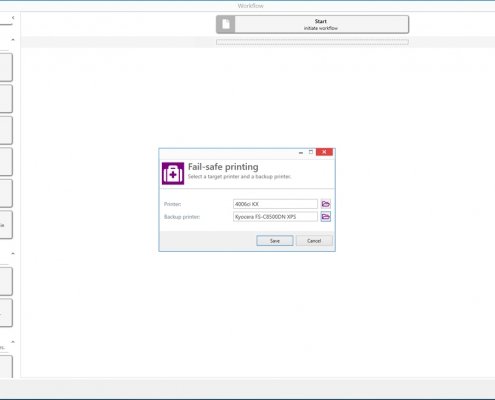This screenshot has height=400, width=495.
Task: Click the dashed drop zone below Start
Action: click(x=312, y=42)
